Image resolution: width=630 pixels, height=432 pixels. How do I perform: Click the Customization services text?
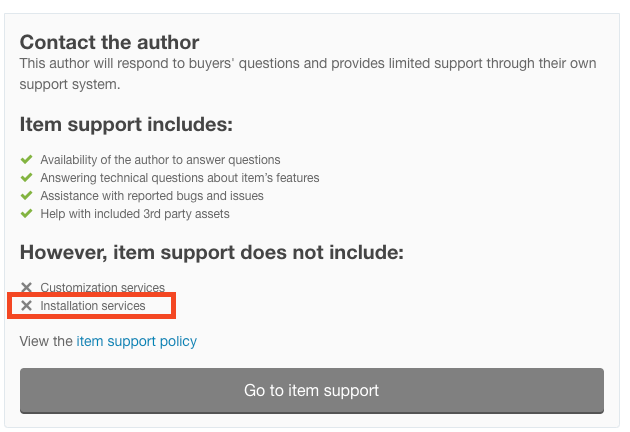point(102,287)
